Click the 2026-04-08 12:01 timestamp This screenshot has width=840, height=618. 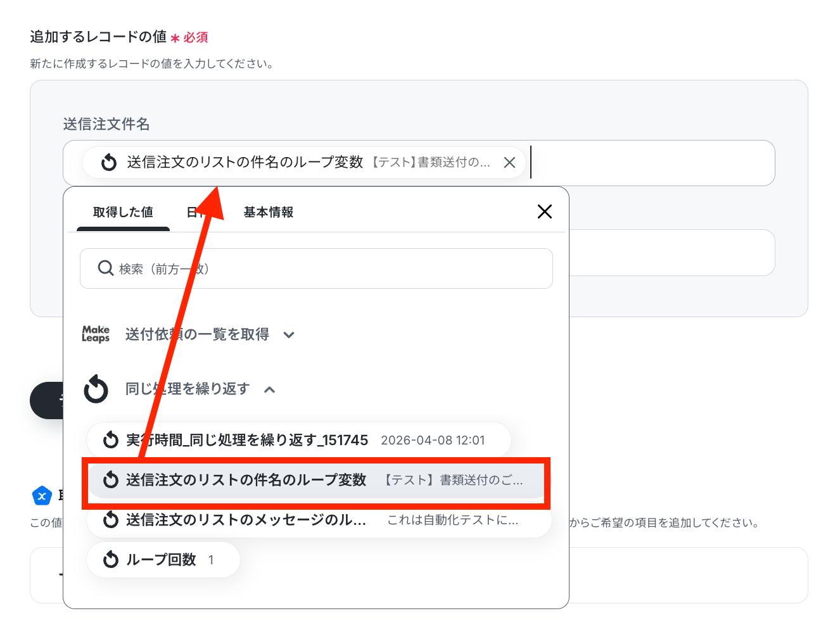coord(433,440)
